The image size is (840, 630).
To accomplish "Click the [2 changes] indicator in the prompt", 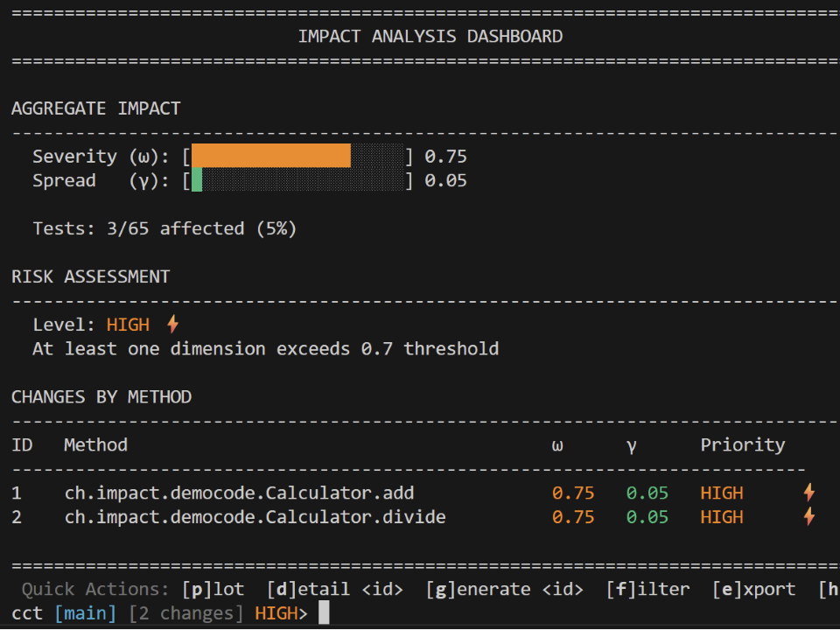I will pos(185,612).
